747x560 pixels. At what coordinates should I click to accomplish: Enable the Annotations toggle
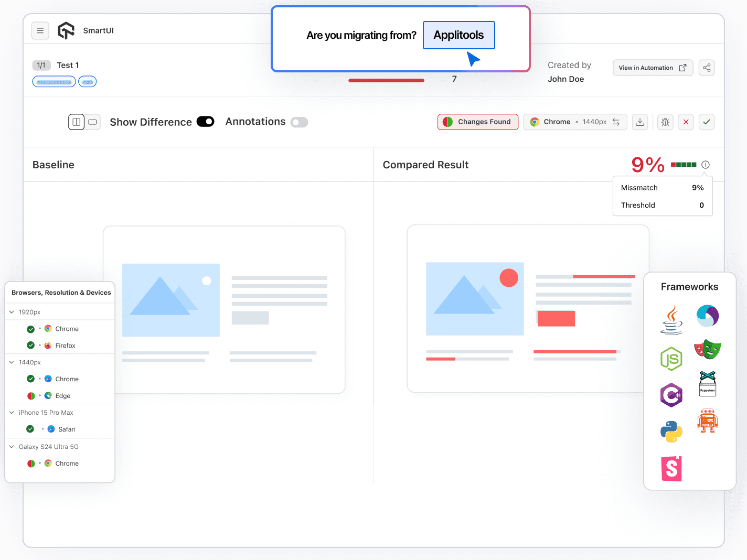click(300, 122)
